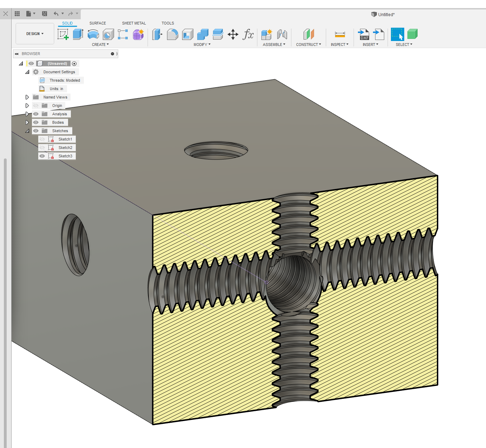Open the Revolve tool
Viewport: 486px width, 448px height.
[93, 34]
